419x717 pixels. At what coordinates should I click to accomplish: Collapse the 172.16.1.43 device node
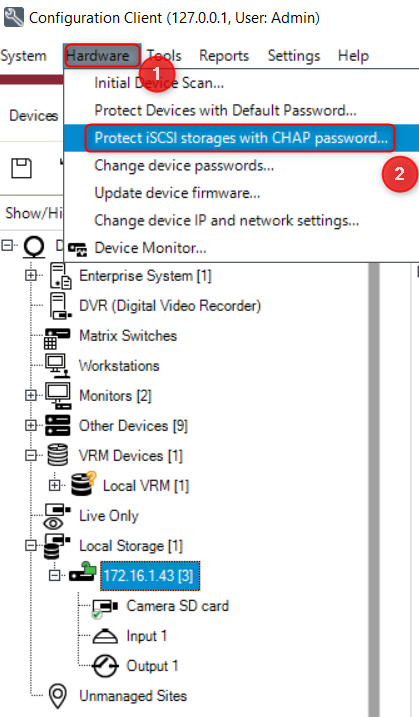[x=54, y=575]
